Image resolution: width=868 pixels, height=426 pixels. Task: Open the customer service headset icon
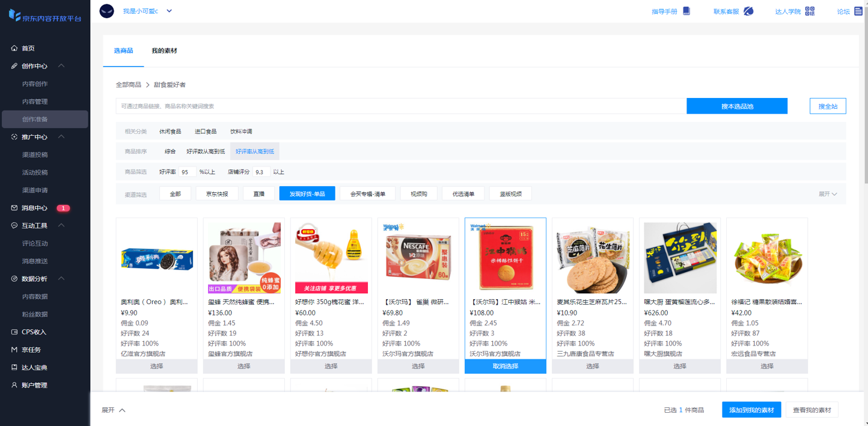(748, 11)
